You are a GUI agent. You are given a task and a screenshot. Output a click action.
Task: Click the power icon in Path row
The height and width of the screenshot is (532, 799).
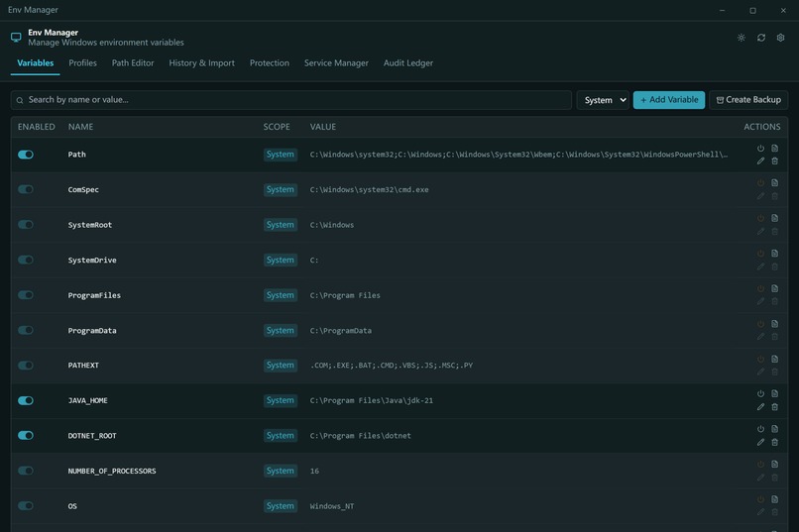pos(760,149)
